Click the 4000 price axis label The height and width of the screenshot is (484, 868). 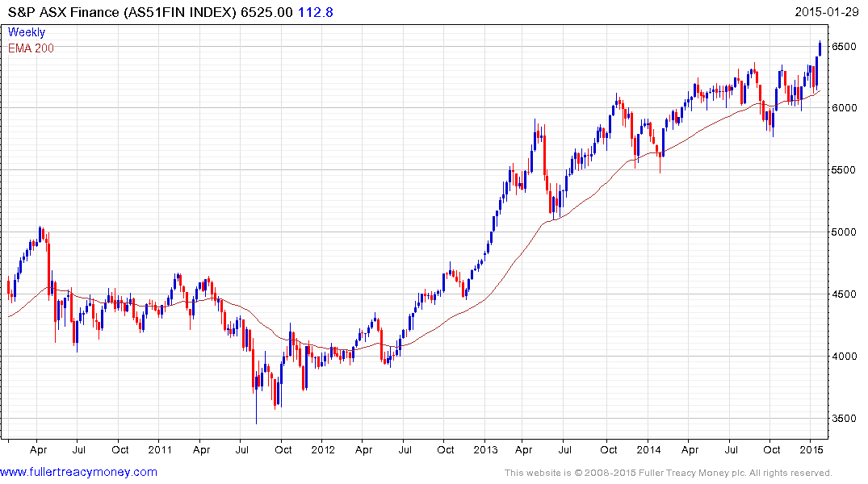click(845, 357)
